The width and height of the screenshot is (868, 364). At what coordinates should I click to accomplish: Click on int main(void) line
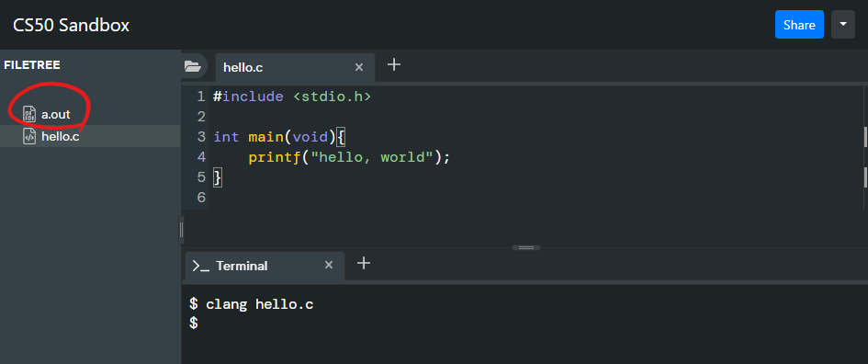coord(279,137)
